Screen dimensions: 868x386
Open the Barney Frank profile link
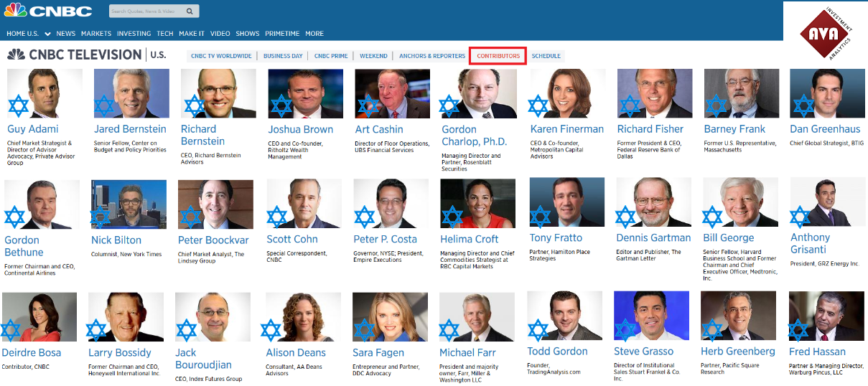point(734,129)
